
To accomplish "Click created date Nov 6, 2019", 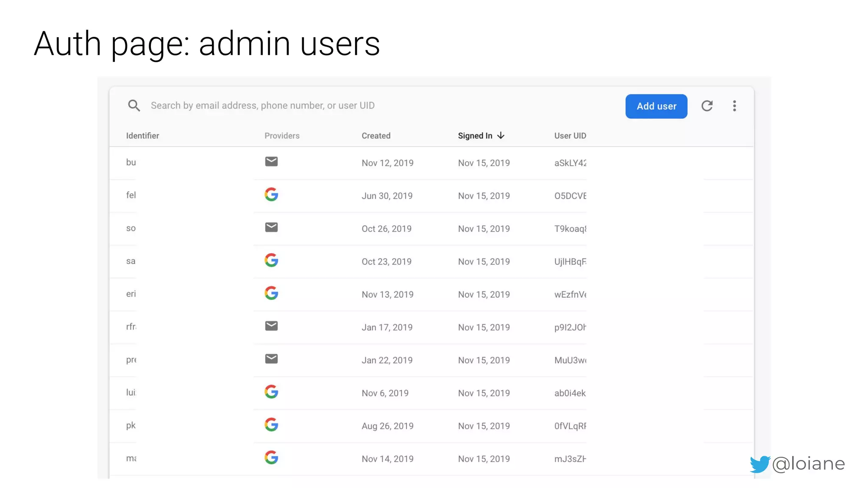I will click(385, 393).
